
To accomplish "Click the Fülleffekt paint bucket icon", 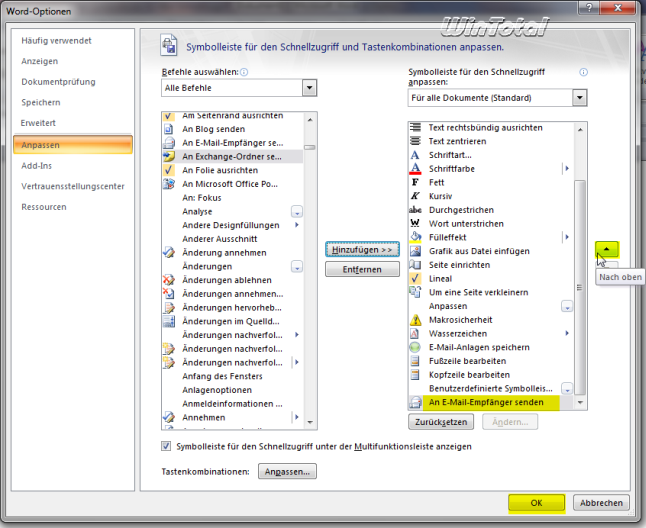I will [415, 237].
